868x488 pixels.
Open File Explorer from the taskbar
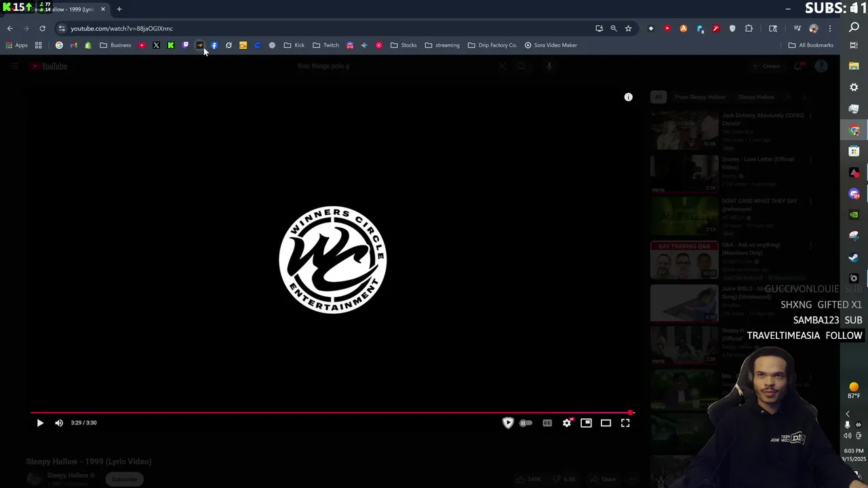click(x=854, y=66)
